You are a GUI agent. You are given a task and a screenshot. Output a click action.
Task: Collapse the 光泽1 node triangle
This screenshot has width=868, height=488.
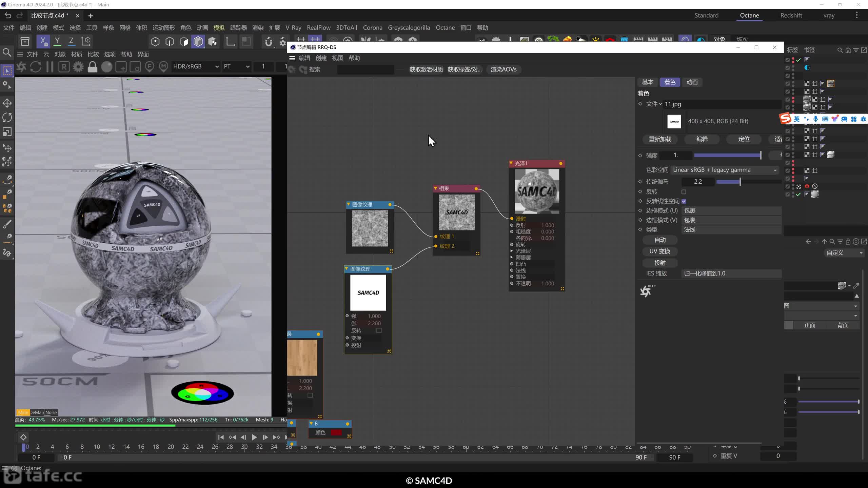click(x=511, y=163)
